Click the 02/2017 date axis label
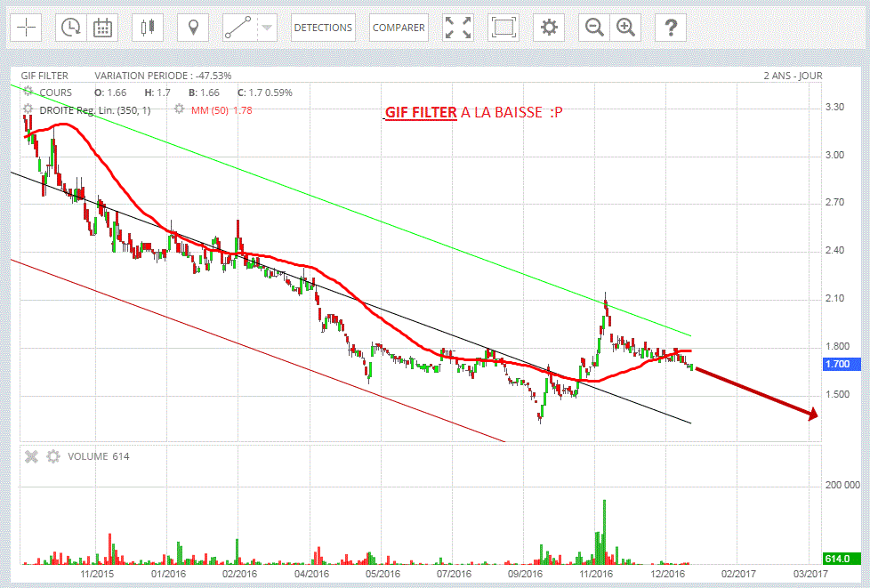 click(738, 574)
